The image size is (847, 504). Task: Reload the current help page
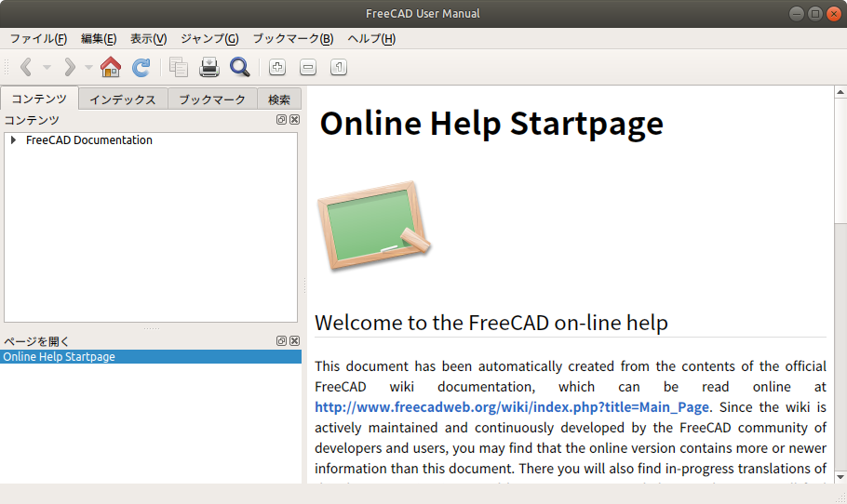[x=141, y=67]
